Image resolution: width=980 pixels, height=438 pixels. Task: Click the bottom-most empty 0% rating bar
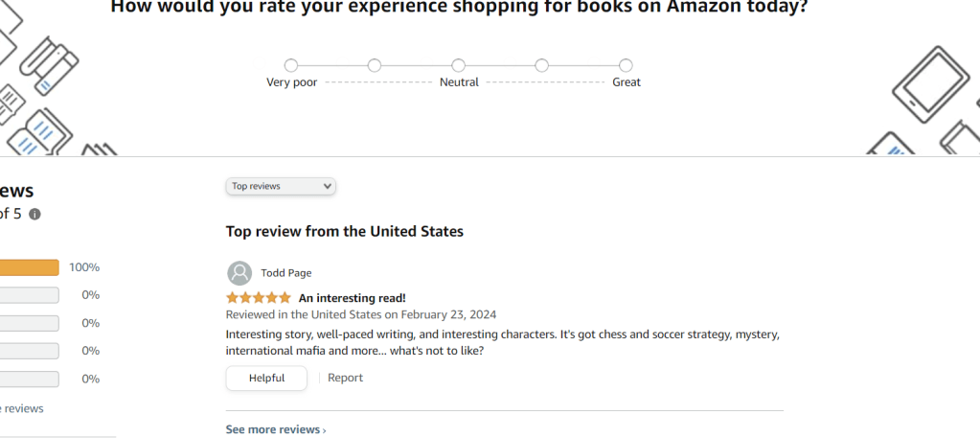[x=29, y=379]
